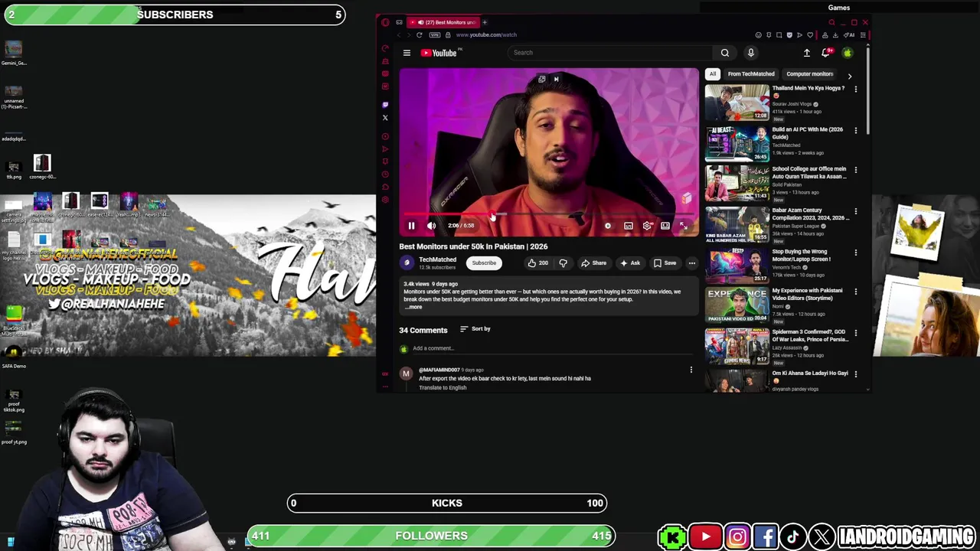Skip to next video via the player overlay icon
This screenshot has width=980, height=551.
pyautogui.click(x=556, y=79)
